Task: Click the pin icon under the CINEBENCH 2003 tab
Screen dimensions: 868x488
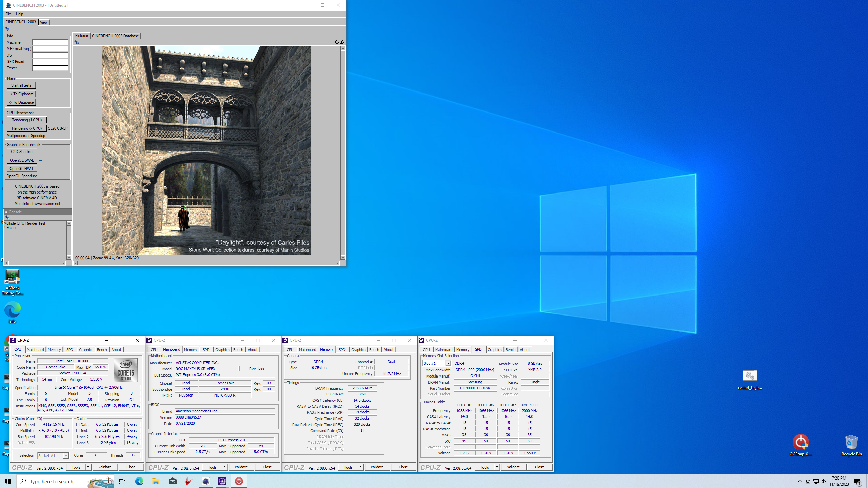Action: click(x=7, y=29)
